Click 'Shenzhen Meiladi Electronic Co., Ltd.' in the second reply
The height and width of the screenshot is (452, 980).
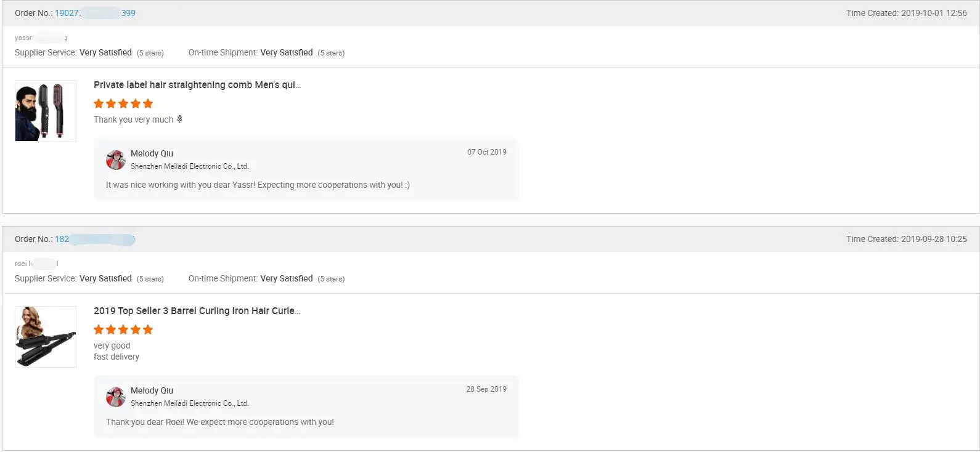(190, 403)
